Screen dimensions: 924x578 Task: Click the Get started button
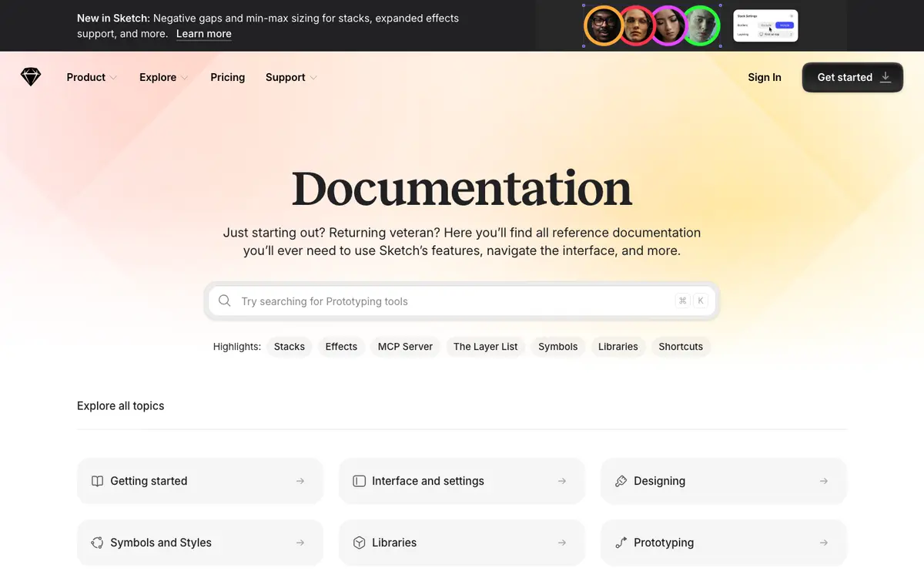[x=852, y=77]
